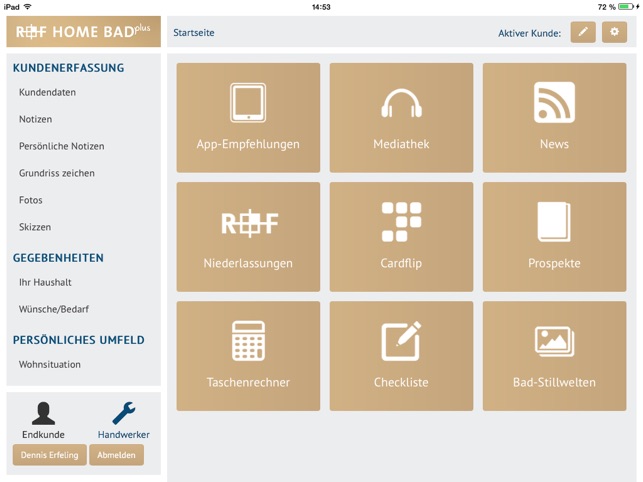
Task: Open the Bad-Stillwelten pictures icon
Action: click(554, 341)
